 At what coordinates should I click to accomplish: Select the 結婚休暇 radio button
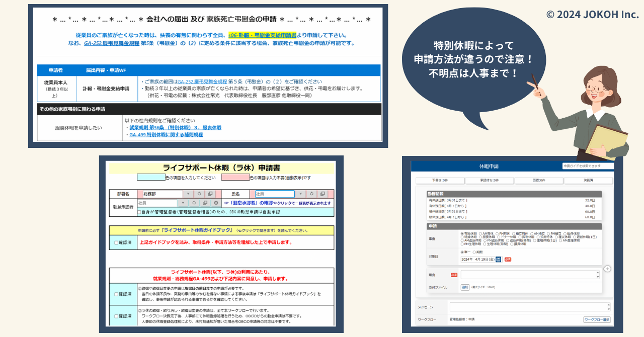(462, 237)
